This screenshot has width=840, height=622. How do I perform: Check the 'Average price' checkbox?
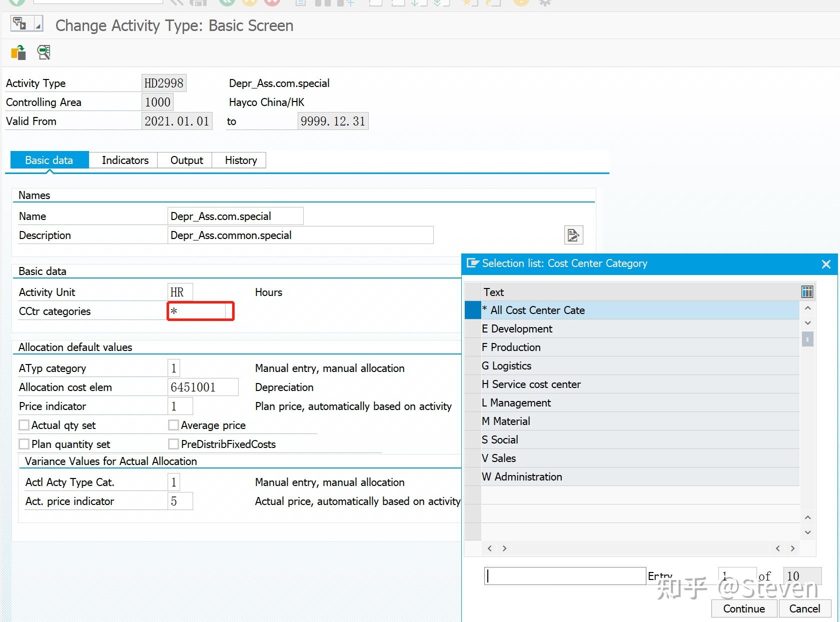pyautogui.click(x=174, y=424)
